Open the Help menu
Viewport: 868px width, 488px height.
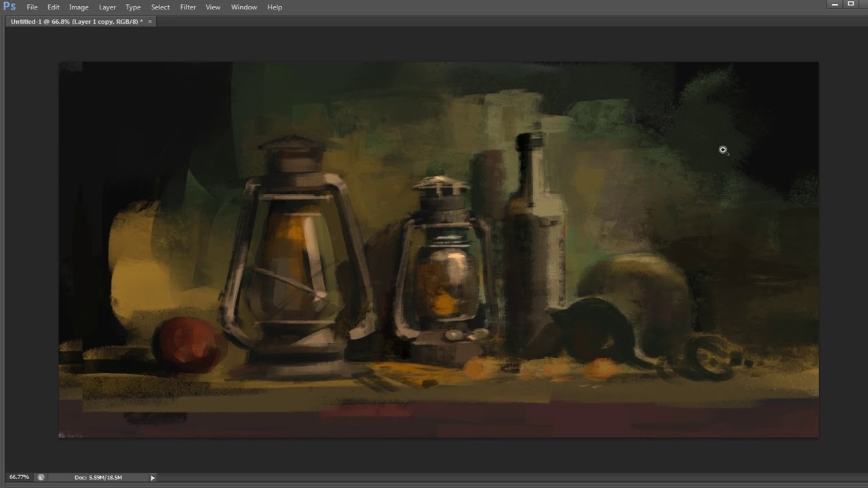coord(274,7)
